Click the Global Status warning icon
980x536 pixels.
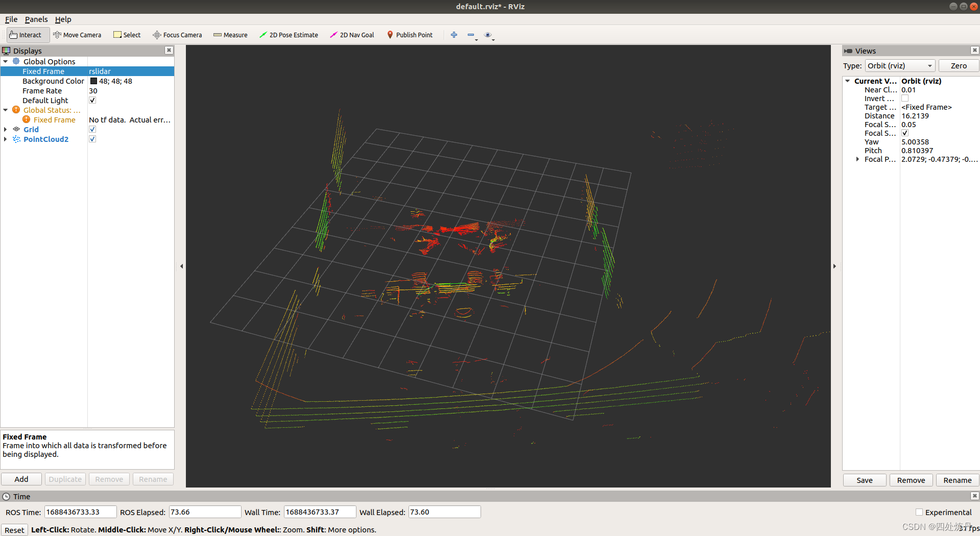(x=16, y=110)
